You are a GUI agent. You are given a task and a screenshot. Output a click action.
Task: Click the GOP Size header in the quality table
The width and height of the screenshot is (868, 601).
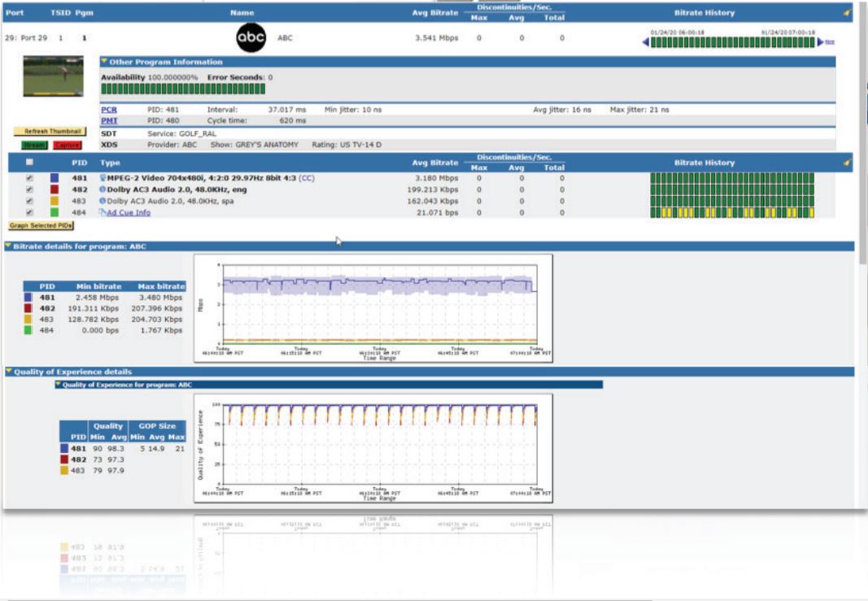coord(157,426)
